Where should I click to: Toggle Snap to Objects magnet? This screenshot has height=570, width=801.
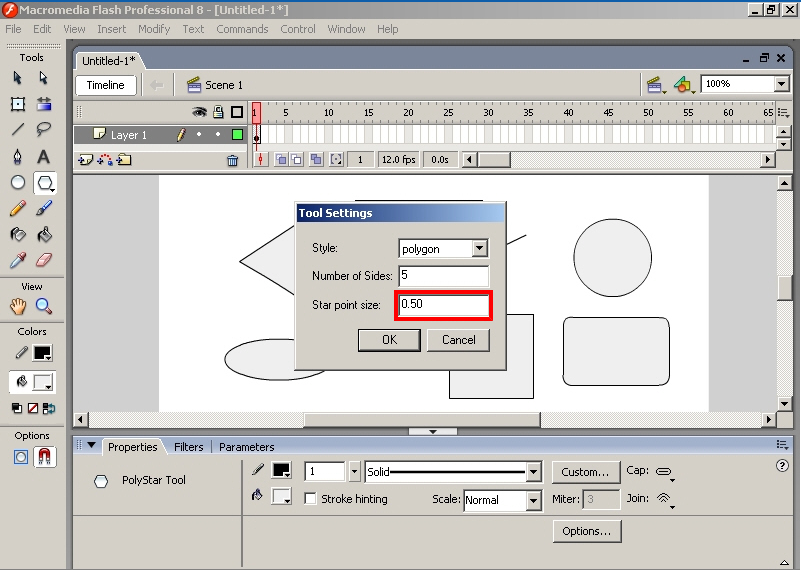[45, 457]
